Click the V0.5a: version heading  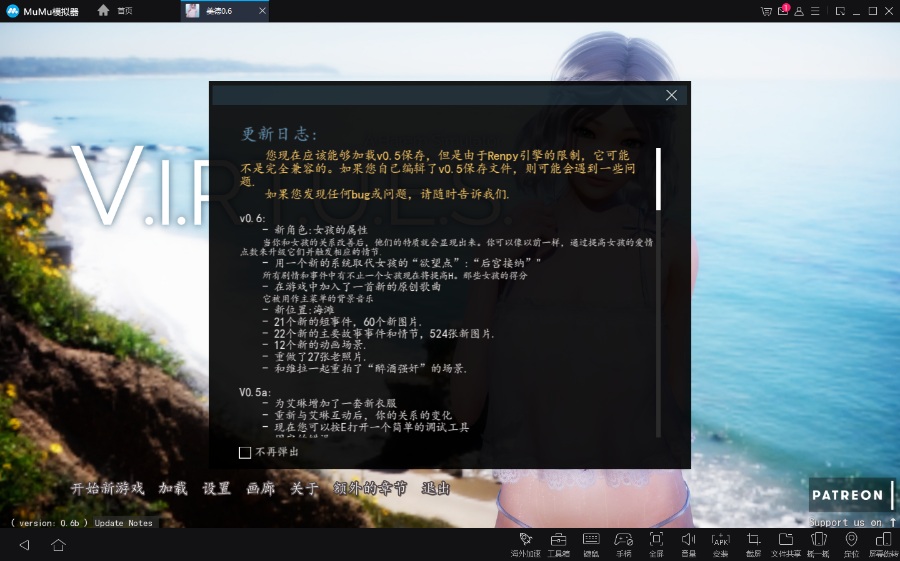(x=255, y=392)
